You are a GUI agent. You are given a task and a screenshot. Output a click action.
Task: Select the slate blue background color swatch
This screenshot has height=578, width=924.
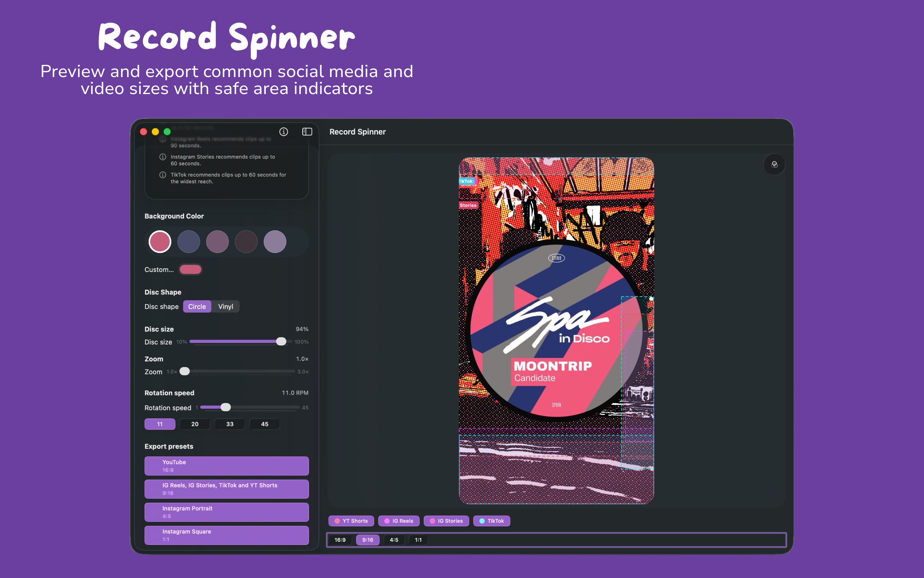tap(189, 241)
